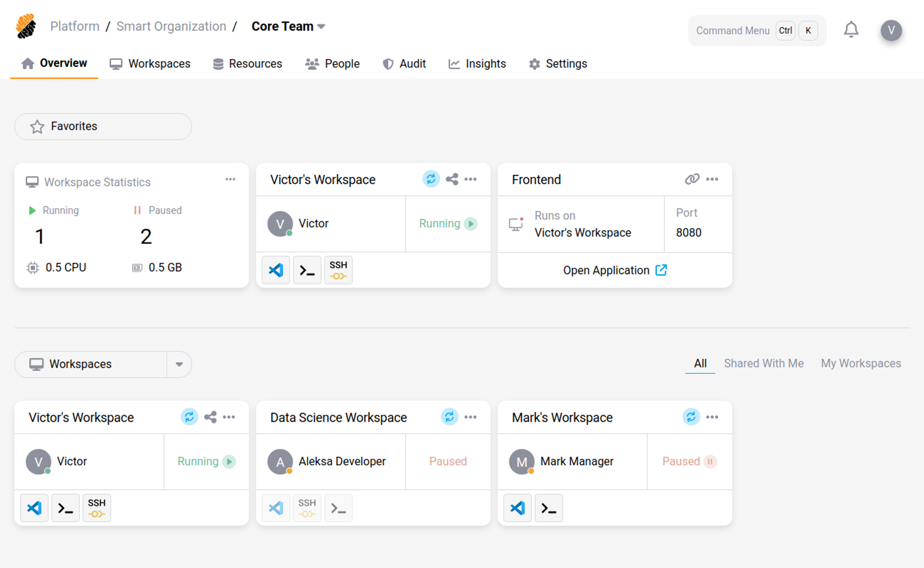Expand the Core Team dropdown
Screen dimensions: 924x568
pos(288,26)
